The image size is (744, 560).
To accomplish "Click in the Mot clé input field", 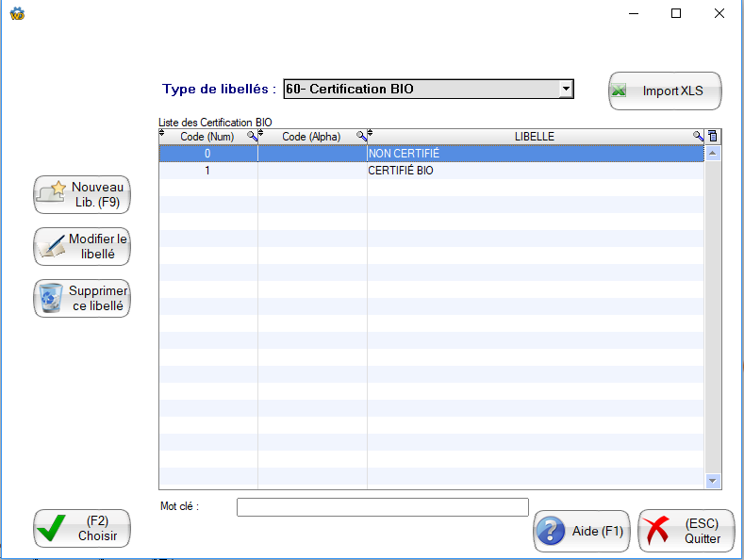I will (382, 507).
